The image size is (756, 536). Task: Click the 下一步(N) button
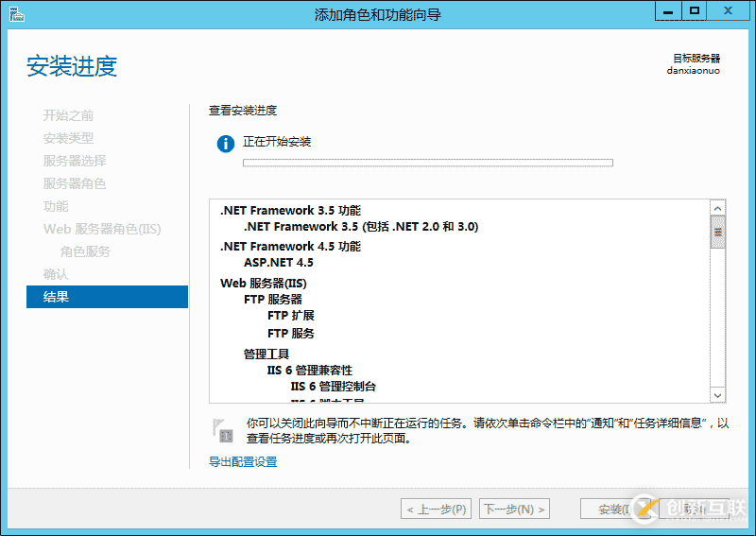514,509
